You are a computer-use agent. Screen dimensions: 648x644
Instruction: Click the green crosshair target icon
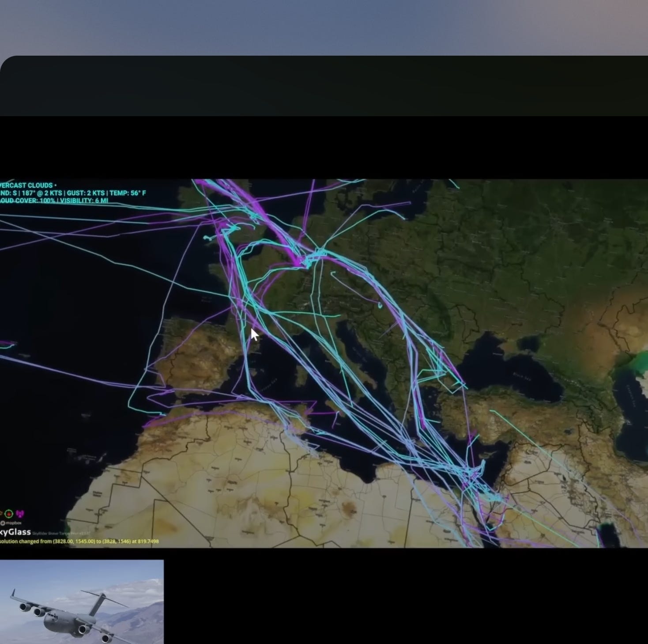coord(9,514)
